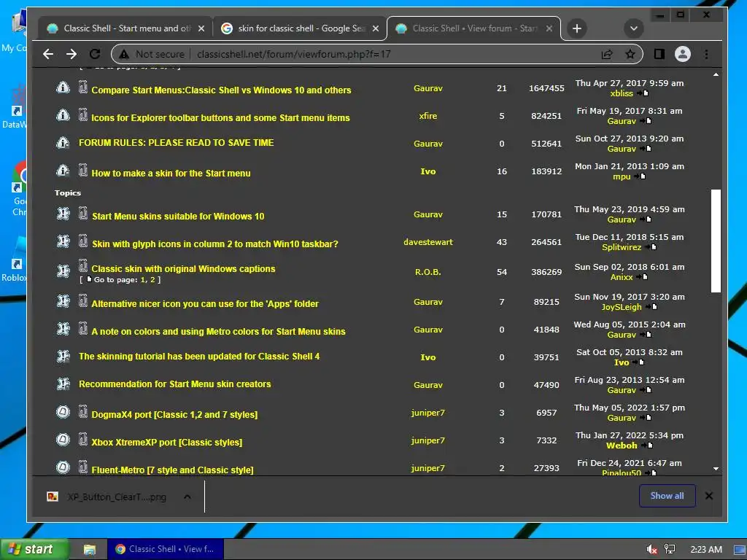The height and width of the screenshot is (560, 747).
Task: Open the Chrome three-dot menu
Action: 706,54
